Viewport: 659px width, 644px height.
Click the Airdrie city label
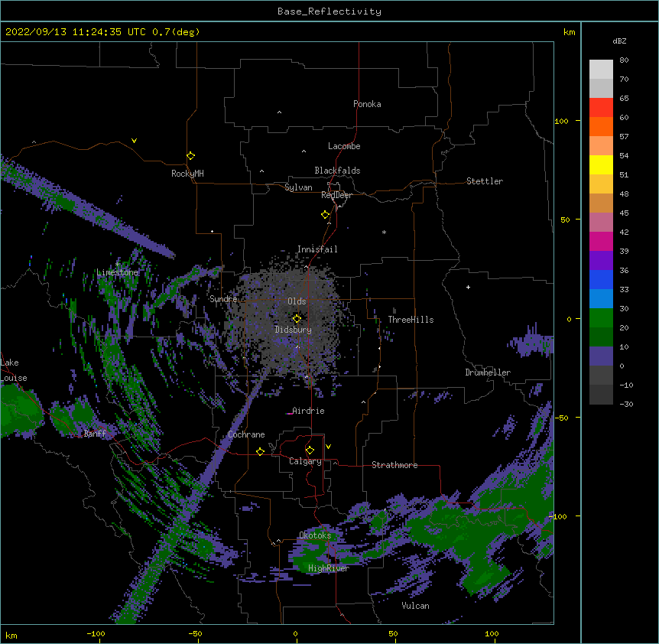(308, 411)
